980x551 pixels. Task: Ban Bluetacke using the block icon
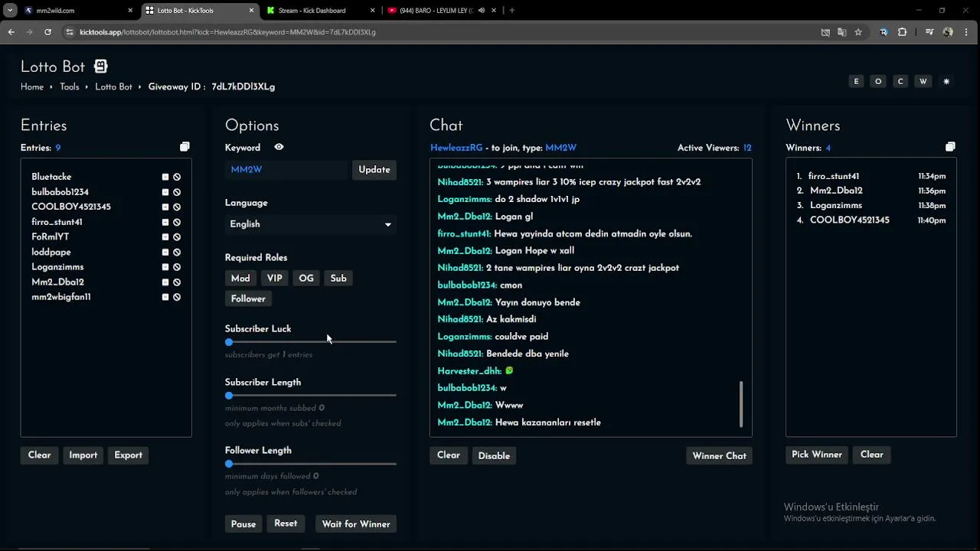coord(177,177)
